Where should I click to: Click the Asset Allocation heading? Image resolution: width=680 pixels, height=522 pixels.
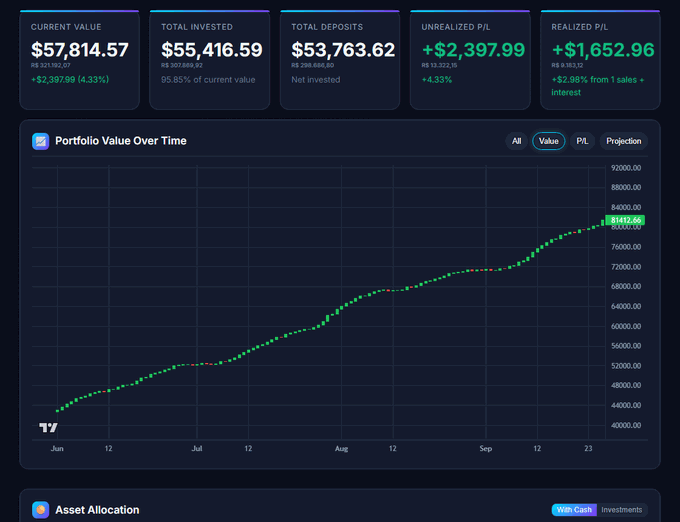point(97,510)
